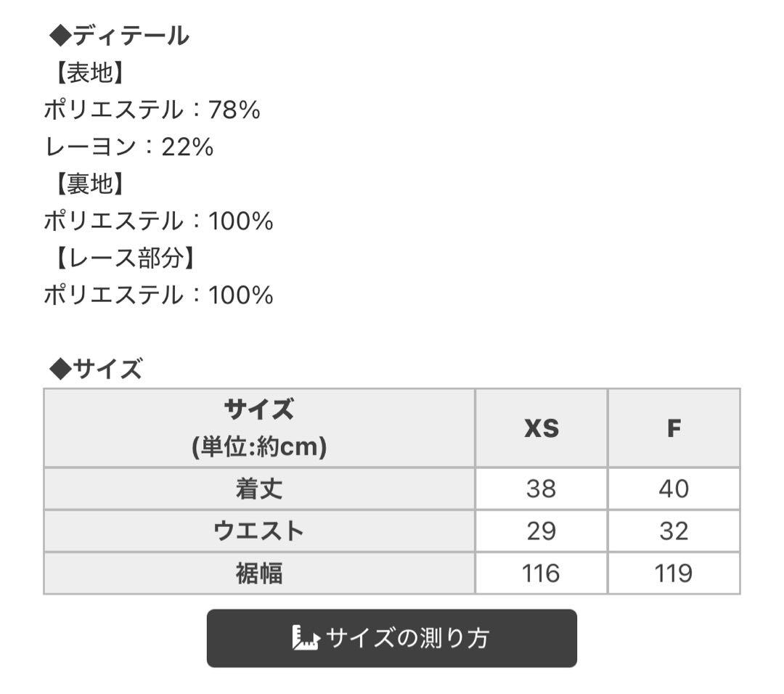Select the F column header
The image size is (784, 694).
click(x=674, y=428)
